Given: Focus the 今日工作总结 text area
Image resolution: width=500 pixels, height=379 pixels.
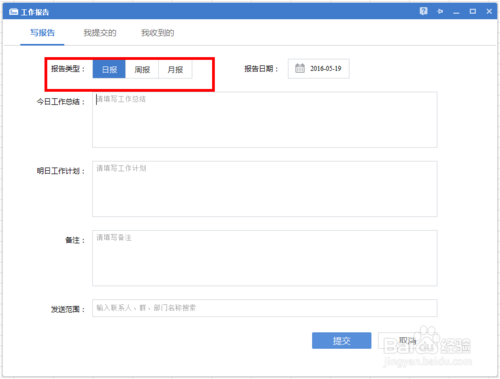Looking at the screenshot, I should pos(265,120).
